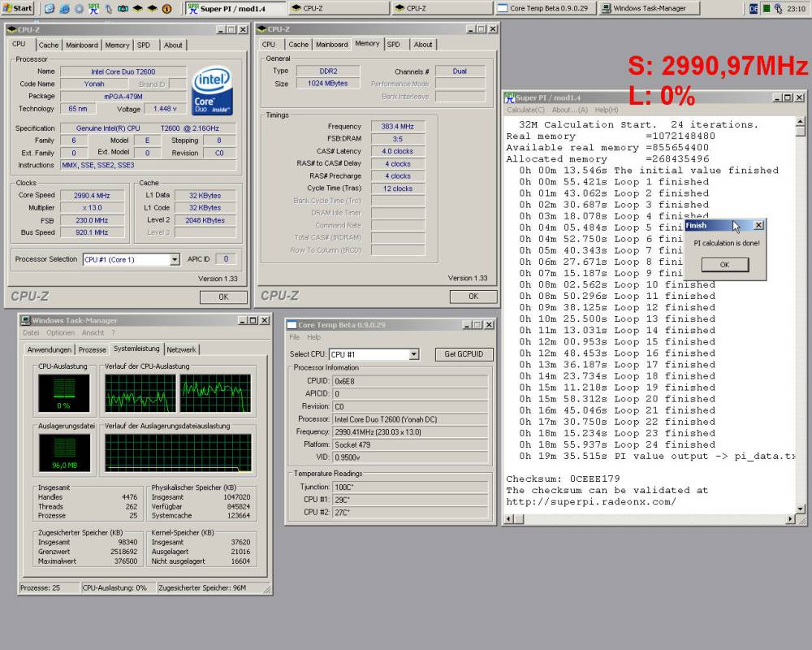Viewport: 812px width, 650px height.
Task: Click the Super PI title bar icon
Action: pos(510,97)
